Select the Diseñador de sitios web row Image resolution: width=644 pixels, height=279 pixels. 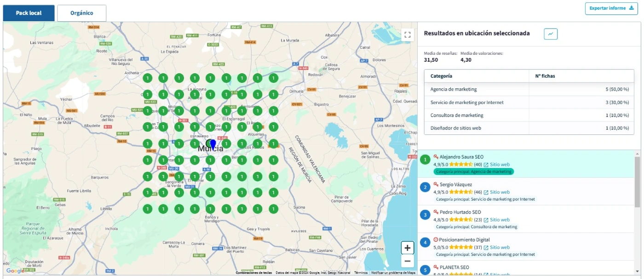(529, 128)
